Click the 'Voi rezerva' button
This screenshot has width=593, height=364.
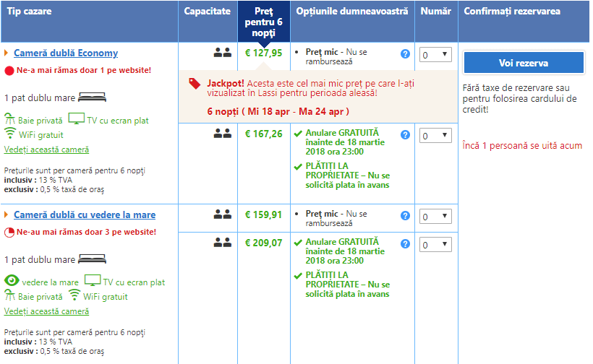point(524,63)
